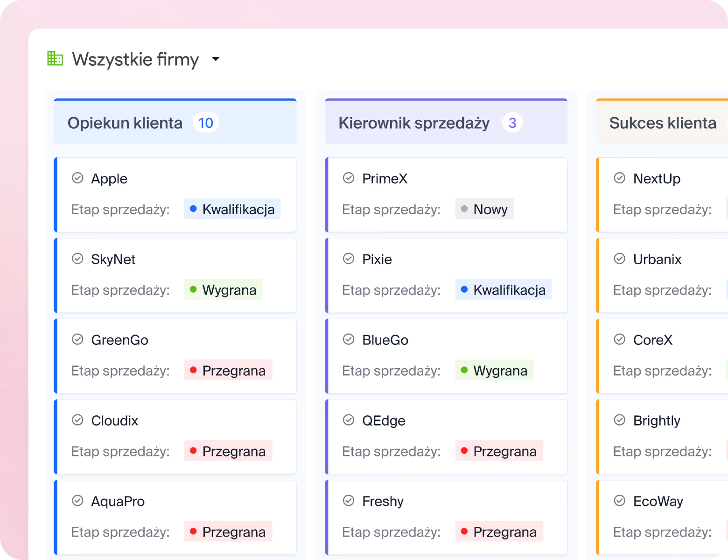Open the Brightly company name
Image resolution: width=728 pixels, height=560 pixels.
tap(657, 421)
